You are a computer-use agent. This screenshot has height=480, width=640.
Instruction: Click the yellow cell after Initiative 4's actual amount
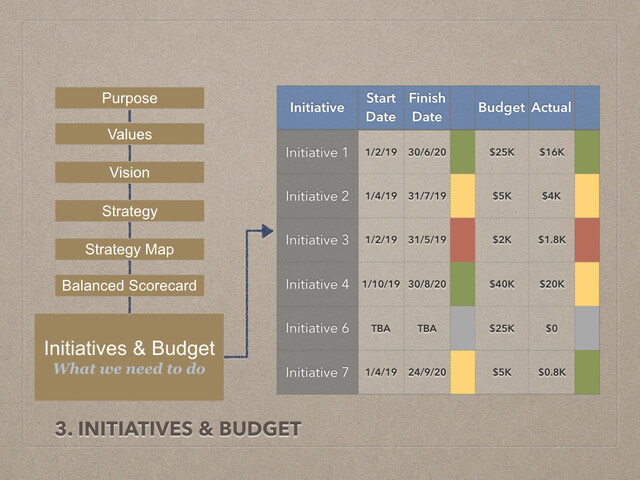(586, 284)
